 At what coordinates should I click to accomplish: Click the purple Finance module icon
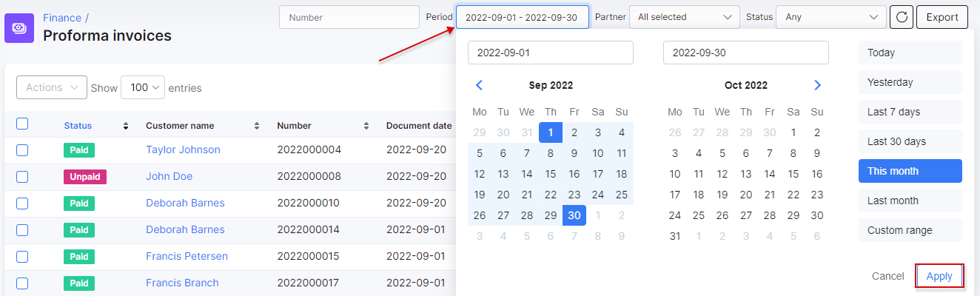pos(19,28)
